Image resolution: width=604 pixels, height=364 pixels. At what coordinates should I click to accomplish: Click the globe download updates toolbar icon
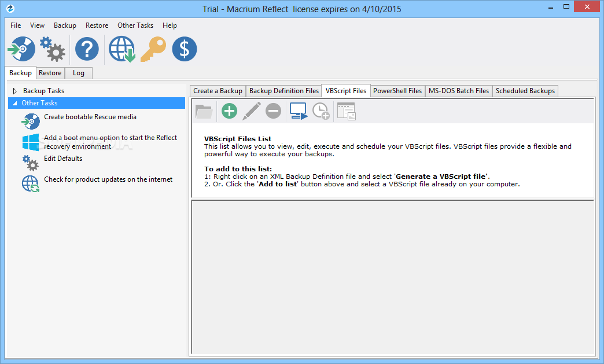(122, 49)
